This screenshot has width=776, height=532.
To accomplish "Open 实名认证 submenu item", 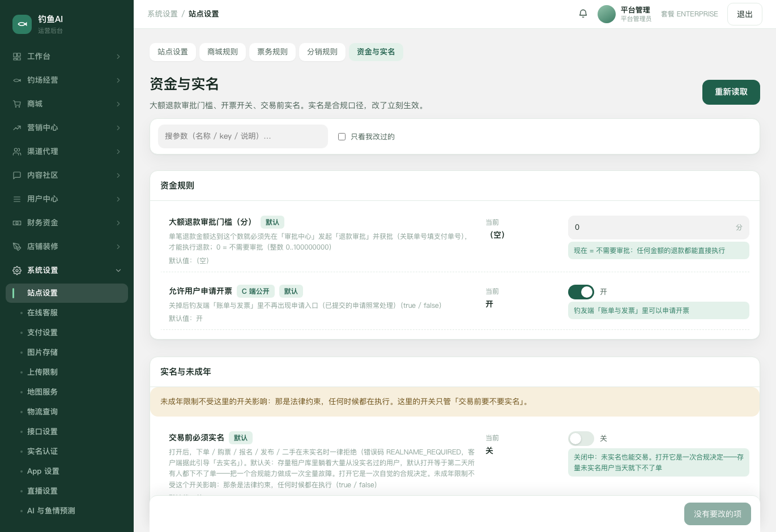I will (x=67, y=451).
